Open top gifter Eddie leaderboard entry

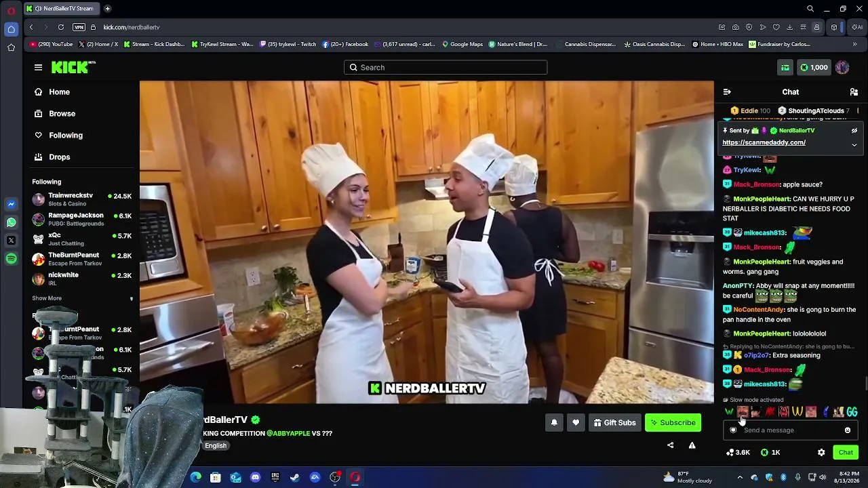coord(750,110)
